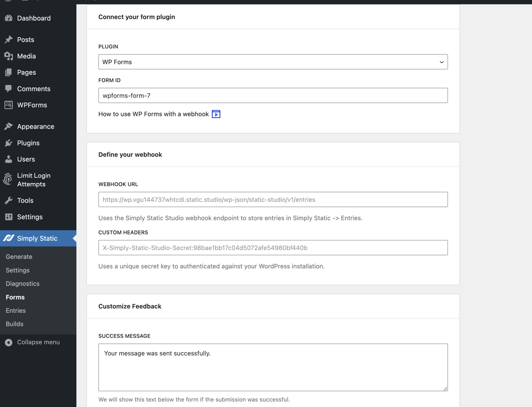Play the WP Forms webhook tutorial video icon
This screenshot has height=407, width=532.
pos(216,114)
